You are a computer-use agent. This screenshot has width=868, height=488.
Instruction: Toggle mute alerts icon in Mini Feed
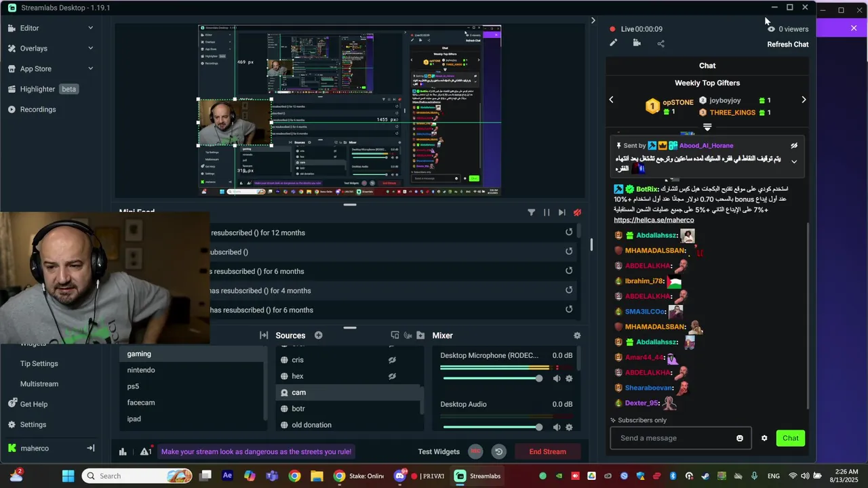pyautogui.click(x=577, y=212)
